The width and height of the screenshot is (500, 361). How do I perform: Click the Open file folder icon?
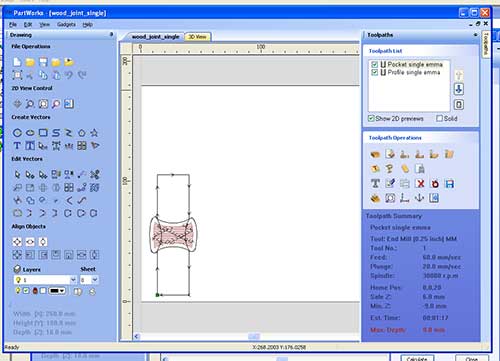[x=30, y=62]
